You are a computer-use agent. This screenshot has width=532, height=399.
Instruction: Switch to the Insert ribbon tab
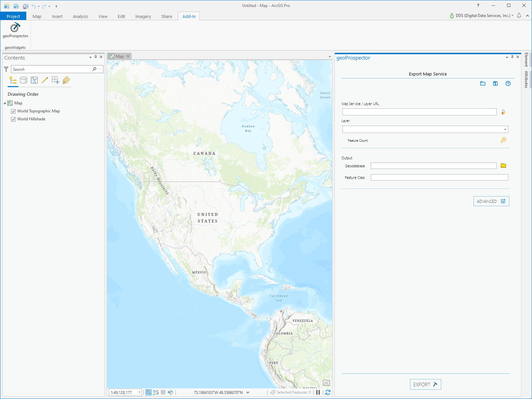click(x=57, y=16)
